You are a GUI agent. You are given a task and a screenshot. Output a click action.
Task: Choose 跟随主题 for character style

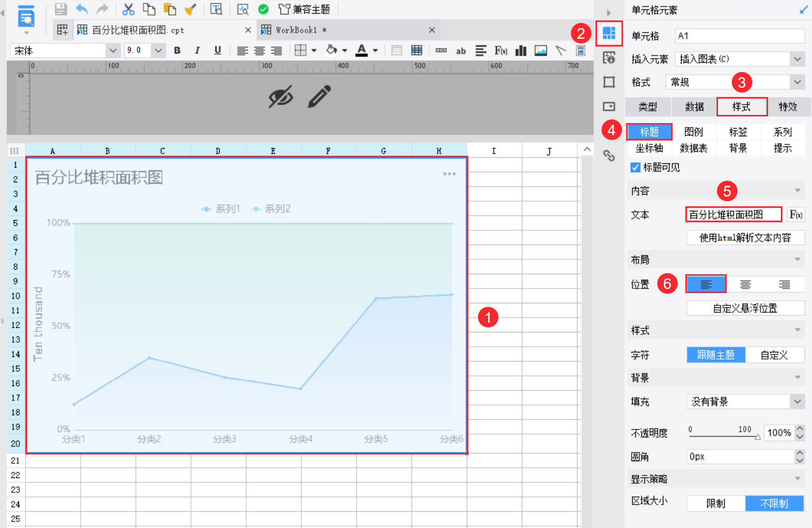pyautogui.click(x=716, y=355)
